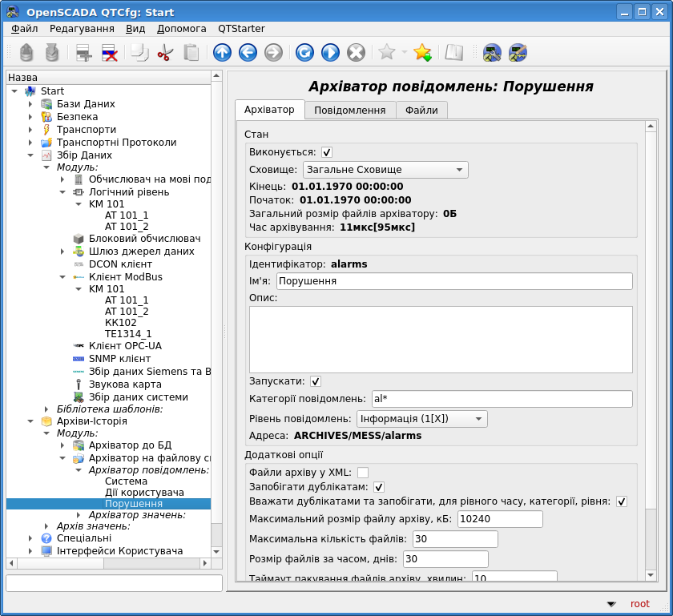Uncheck the Виконується checkbox

click(x=327, y=152)
